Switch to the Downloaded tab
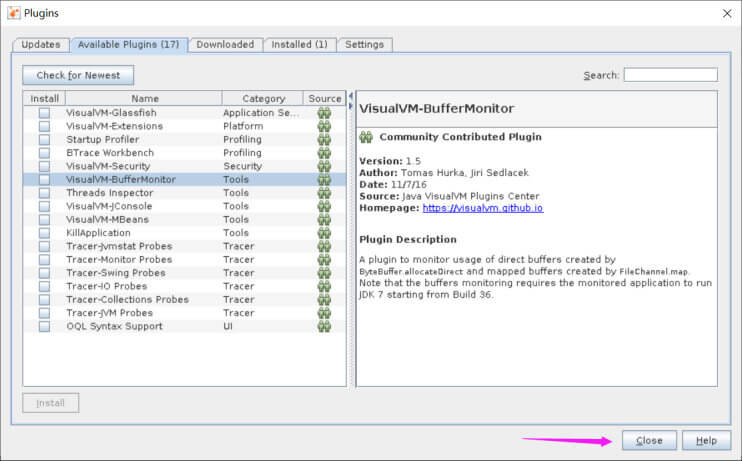Image resolution: width=742 pixels, height=461 pixels. (225, 44)
